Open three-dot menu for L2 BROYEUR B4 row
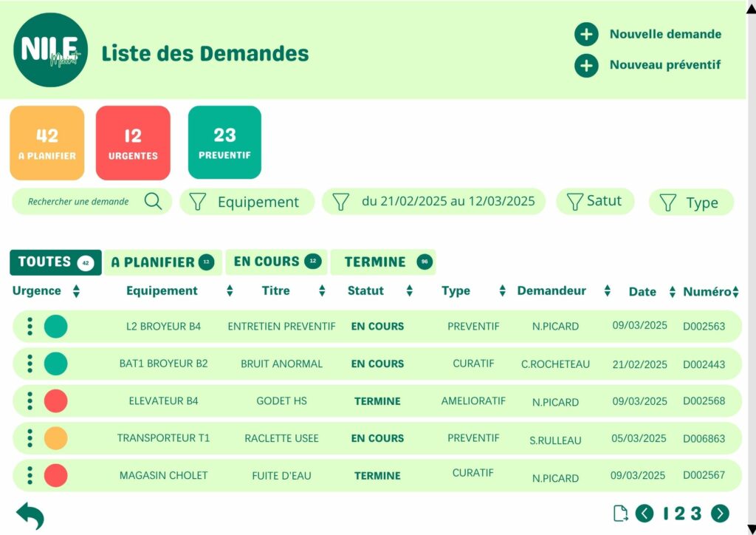Image resolution: width=756 pixels, height=535 pixels. (30, 326)
